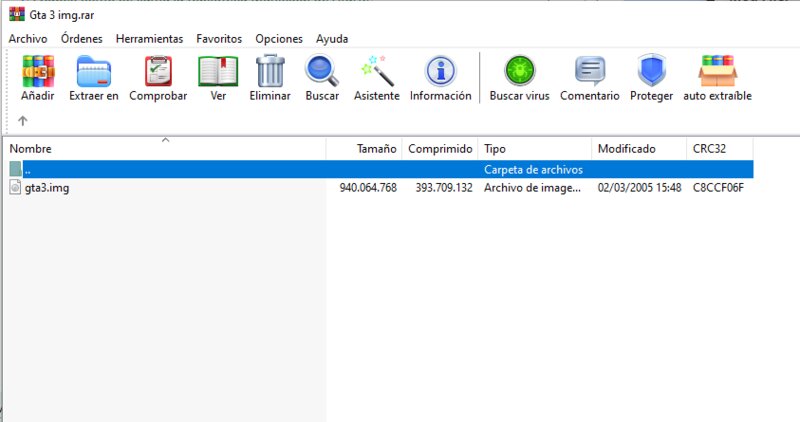
Task: Sort by the Modificado column header
Action: (639, 148)
